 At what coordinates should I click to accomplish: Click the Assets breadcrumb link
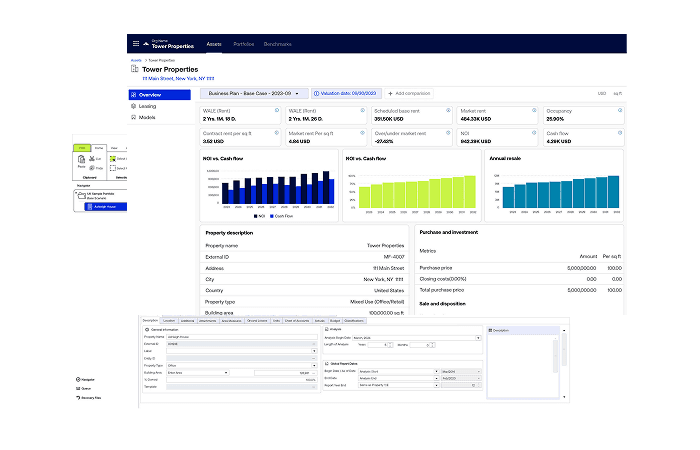(x=136, y=60)
